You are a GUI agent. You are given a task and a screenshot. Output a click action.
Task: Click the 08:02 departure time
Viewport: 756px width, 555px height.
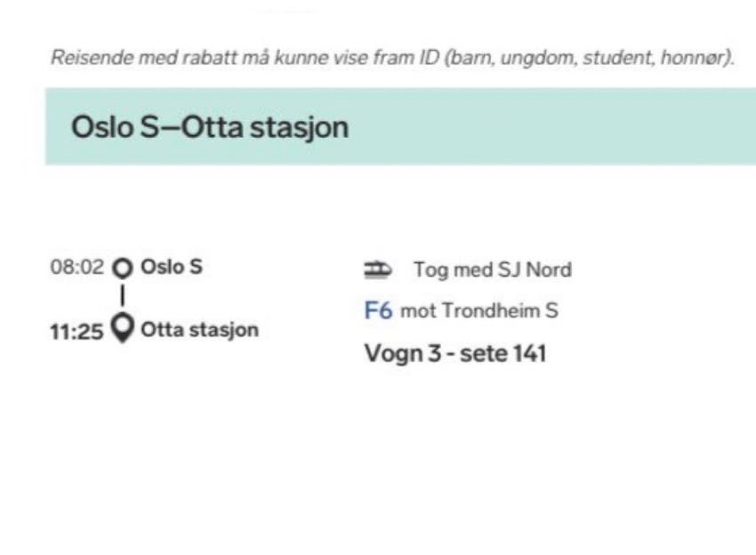pos(77,268)
